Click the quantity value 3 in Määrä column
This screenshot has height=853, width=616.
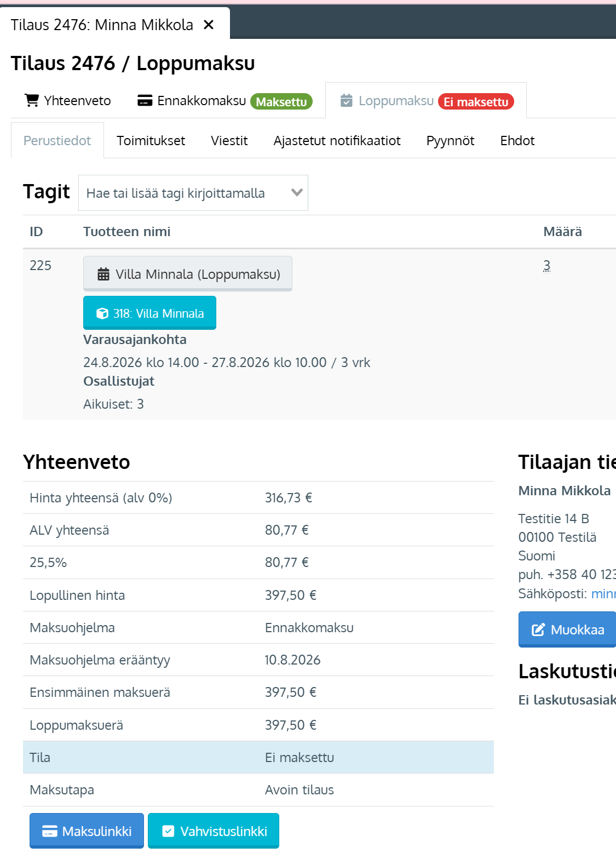pos(546,266)
